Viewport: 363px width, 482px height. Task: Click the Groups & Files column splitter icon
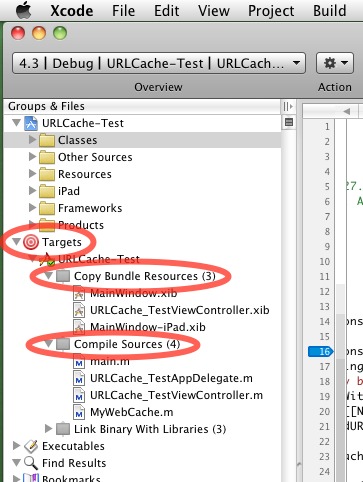coord(288,106)
